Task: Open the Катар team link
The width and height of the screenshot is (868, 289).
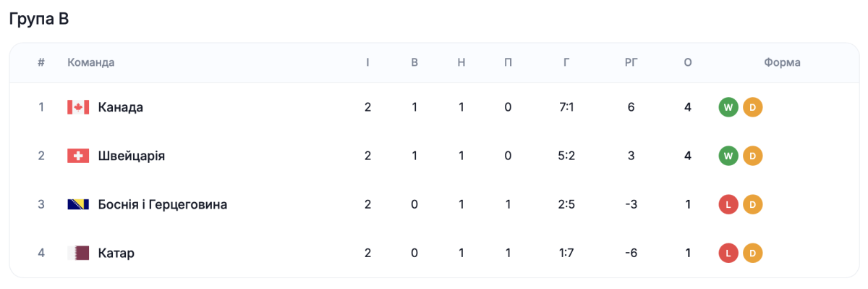Action: tap(116, 253)
